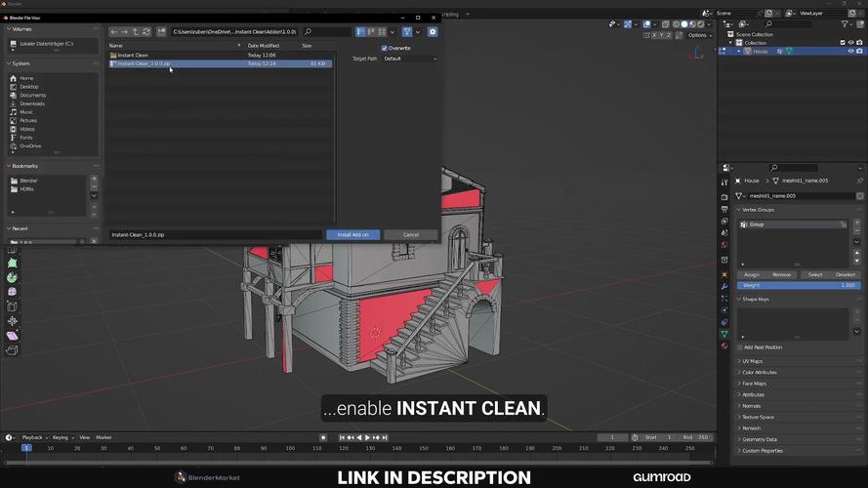Go forward in the file browser
This screenshot has width=868, height=488.
point(125,32)
